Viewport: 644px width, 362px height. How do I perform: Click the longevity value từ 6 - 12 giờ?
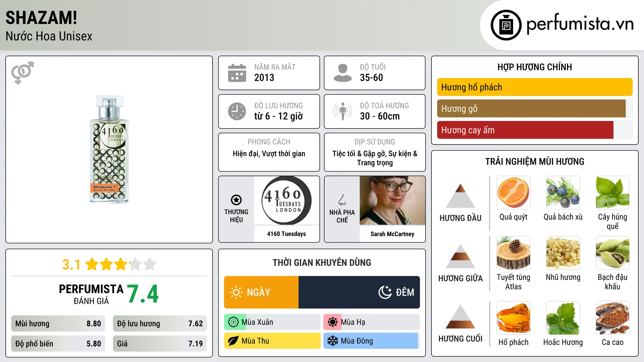[279, 116]
